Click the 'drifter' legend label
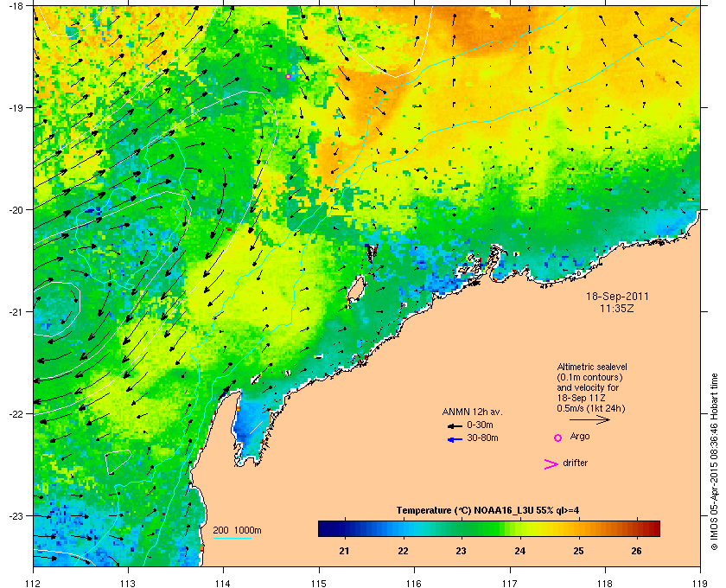726x588 pixels. pos(575,463)
